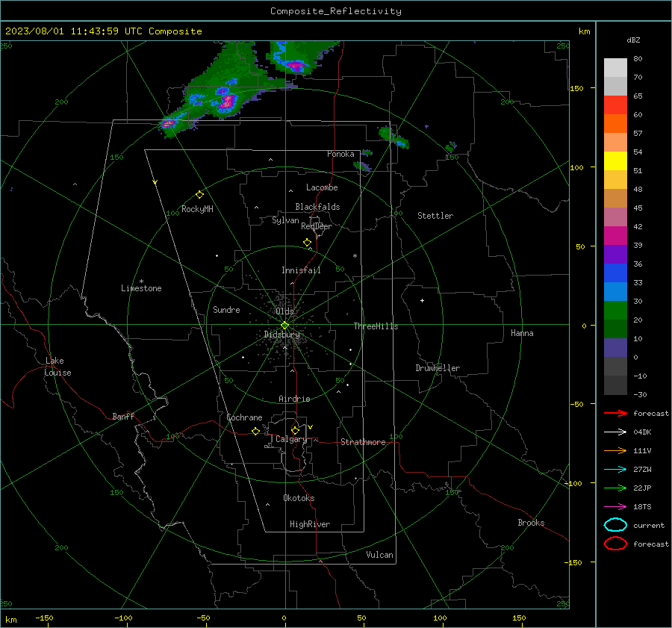Select the orange 111V arrow icon
672x628 pixels.
pyautogui.click(x=615, y=450)
